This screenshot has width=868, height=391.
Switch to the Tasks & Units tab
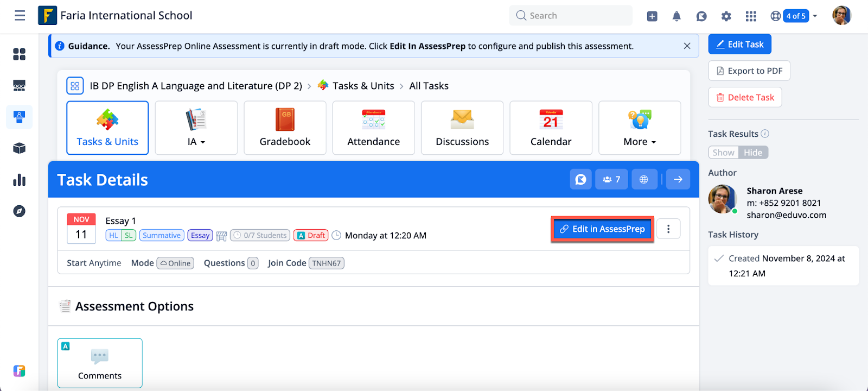click(x=107, y=128)
